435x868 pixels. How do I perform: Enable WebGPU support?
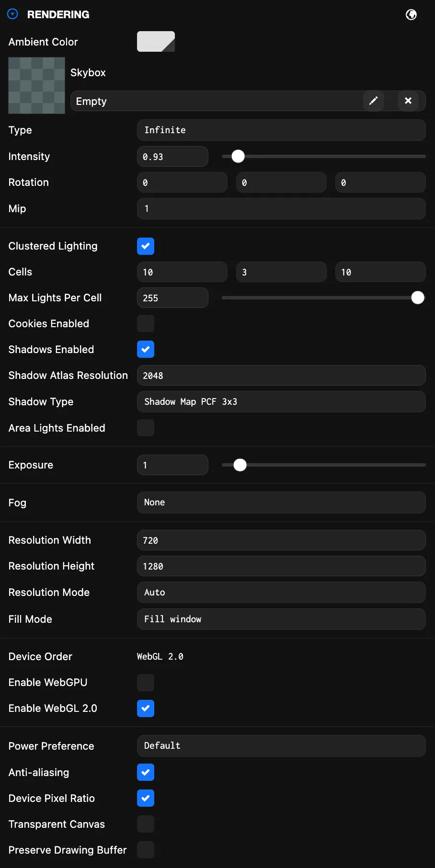[146, 682]
